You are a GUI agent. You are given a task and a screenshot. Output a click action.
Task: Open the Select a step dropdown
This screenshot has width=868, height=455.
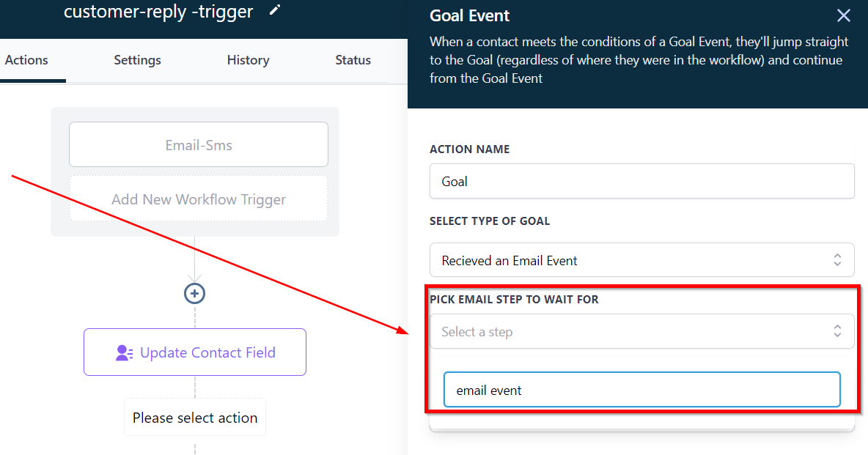[x=630, y=331]
